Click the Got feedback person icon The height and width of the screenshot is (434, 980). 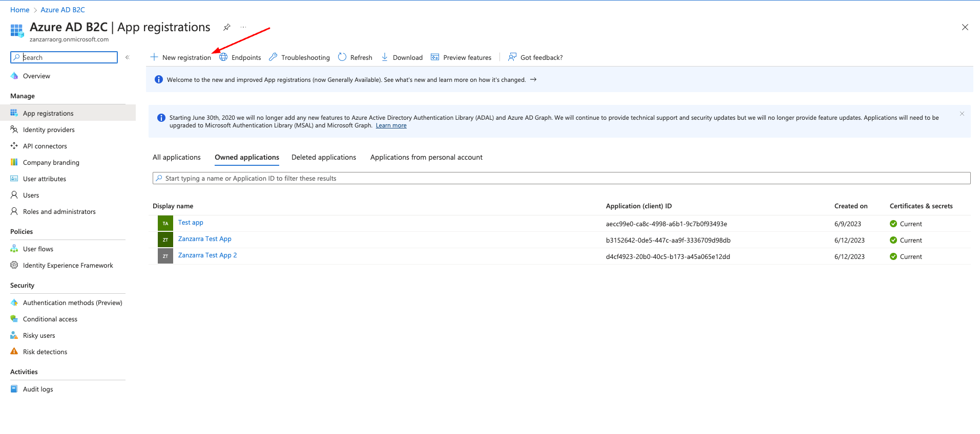click(x=512, y=57)
